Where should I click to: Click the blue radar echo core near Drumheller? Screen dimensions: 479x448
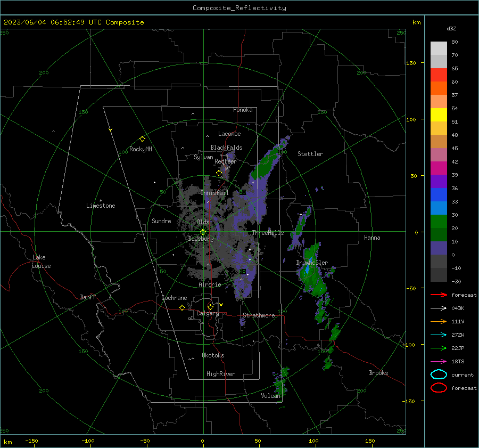308,267
